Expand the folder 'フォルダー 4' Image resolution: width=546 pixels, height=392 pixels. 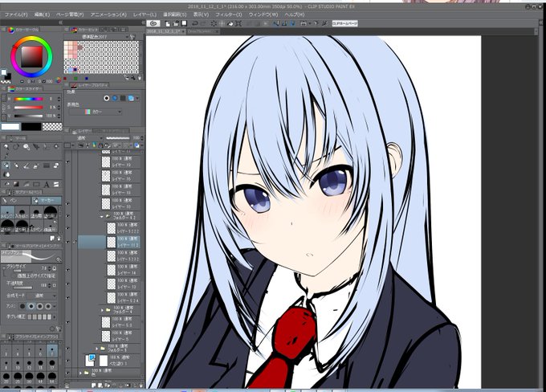103,310
